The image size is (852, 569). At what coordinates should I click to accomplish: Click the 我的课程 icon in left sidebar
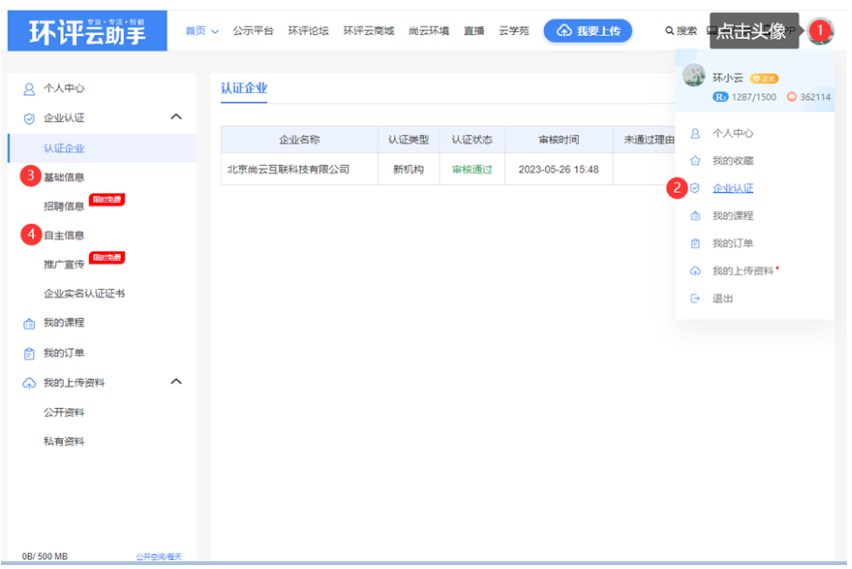tap(29, 323)
